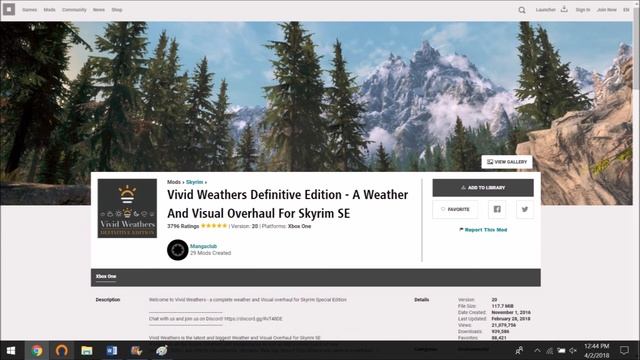This screenshot has width=640, height=360.
Task: Open the Mods menu
Action: point(49,10)
